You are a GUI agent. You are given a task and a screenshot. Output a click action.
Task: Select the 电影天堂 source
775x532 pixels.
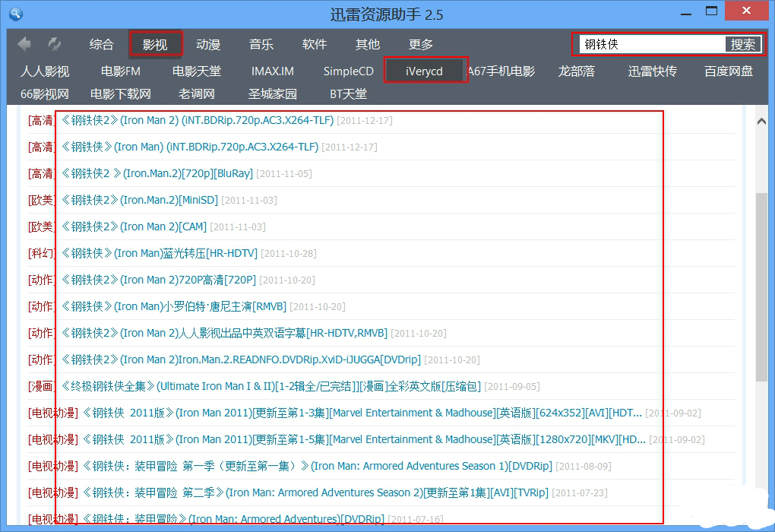[x=196, y=71]
